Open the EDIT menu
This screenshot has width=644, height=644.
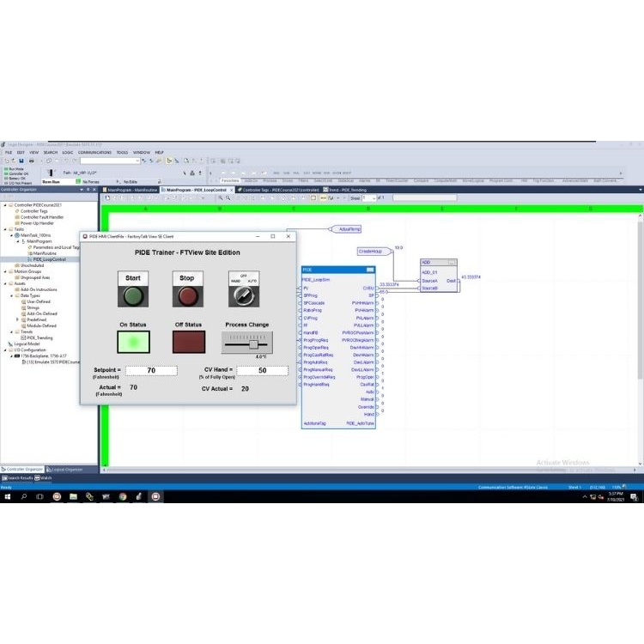pyautogui.click(x=21, y=152)
